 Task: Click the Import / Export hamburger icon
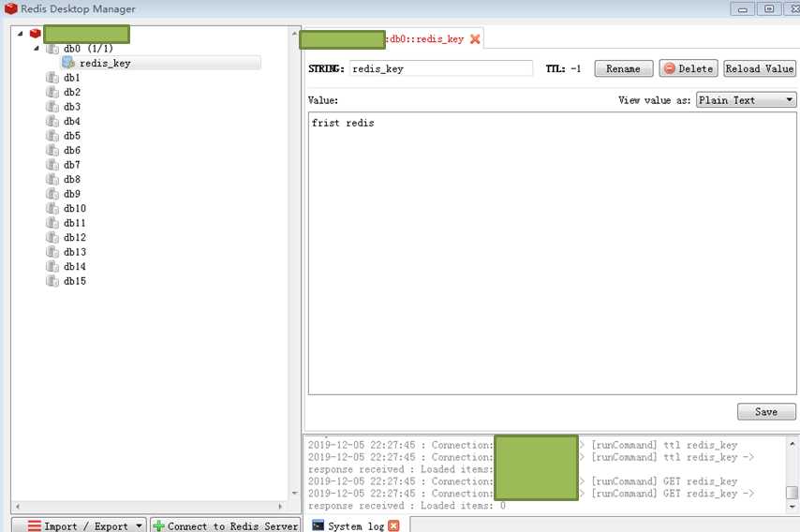[34, 525]
